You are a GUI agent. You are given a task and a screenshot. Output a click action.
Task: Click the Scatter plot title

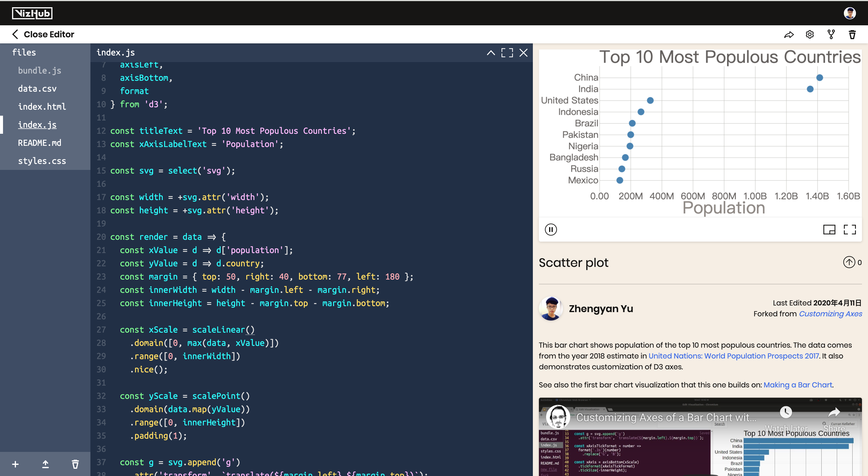pos(573,262)
